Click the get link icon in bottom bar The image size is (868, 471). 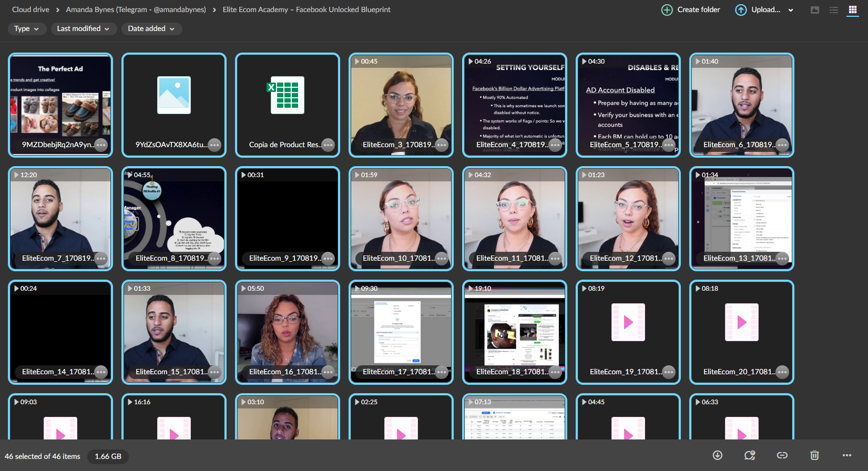[x=782, y=455]
